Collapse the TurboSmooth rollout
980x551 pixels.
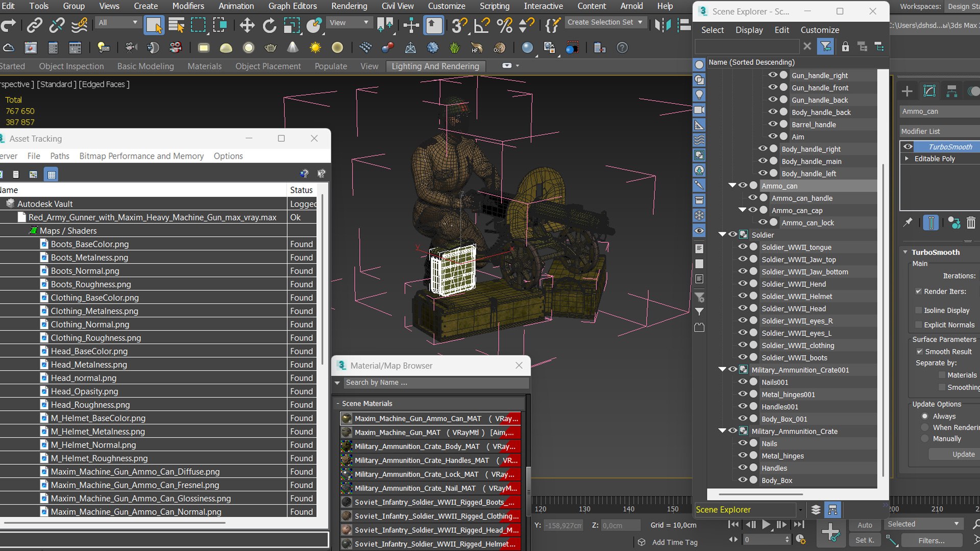[905, 252]
